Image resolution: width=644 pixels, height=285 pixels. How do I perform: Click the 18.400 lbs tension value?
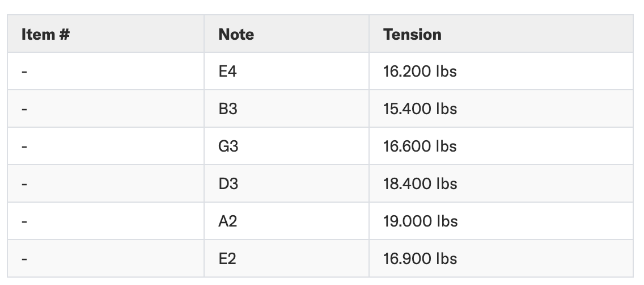tap(420, 184)
